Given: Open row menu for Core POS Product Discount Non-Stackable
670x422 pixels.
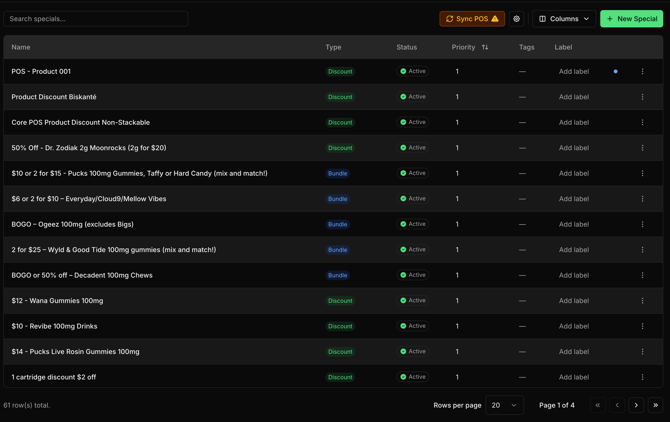Looking at the screenshot, I should tap(642, 122).
